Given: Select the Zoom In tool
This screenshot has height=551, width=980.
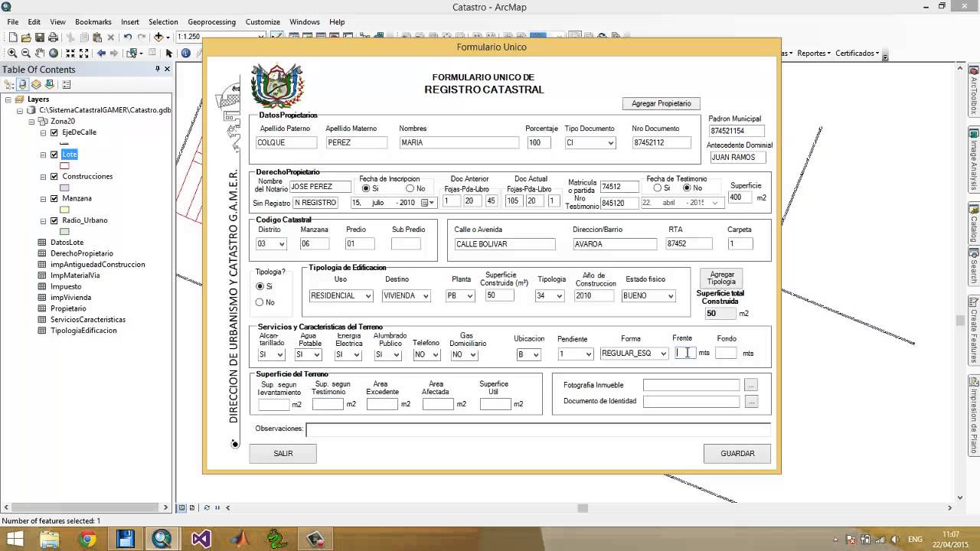Looking at the screenshot, I should (12, 53).
